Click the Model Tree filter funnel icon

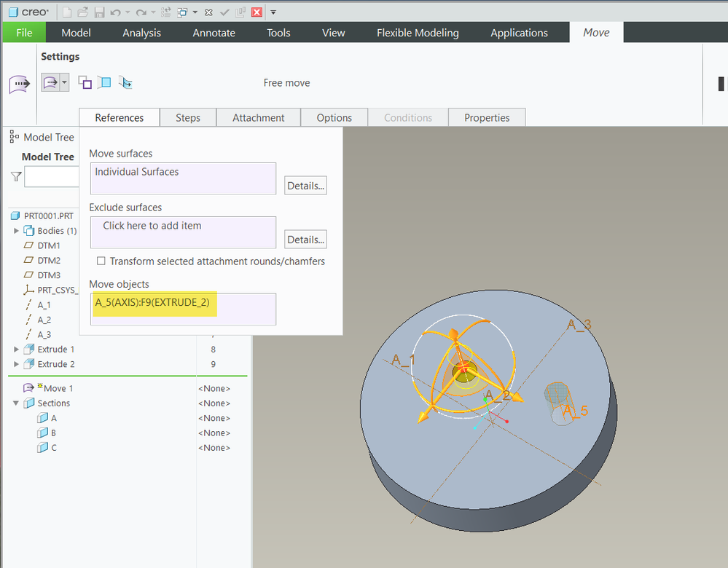[16, 176]
